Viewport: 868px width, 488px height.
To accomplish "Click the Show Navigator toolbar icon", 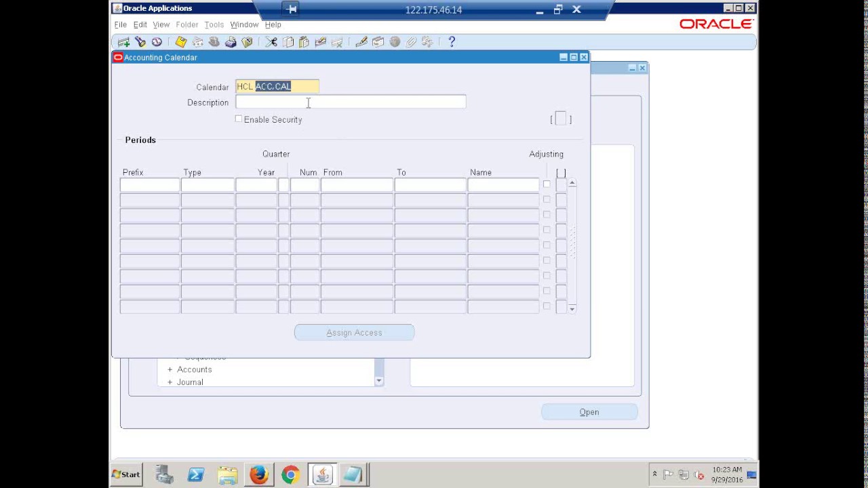I will pos(157,42).
